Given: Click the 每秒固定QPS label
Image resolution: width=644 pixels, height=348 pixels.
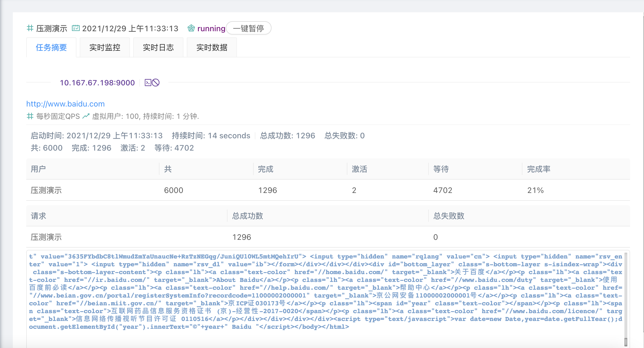Looking at the screenshot, I should click(58, 116).
